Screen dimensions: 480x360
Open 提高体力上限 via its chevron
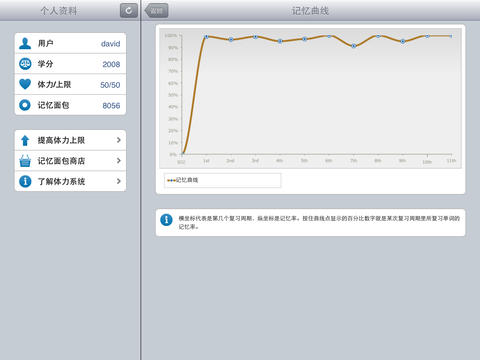point(119,140)
